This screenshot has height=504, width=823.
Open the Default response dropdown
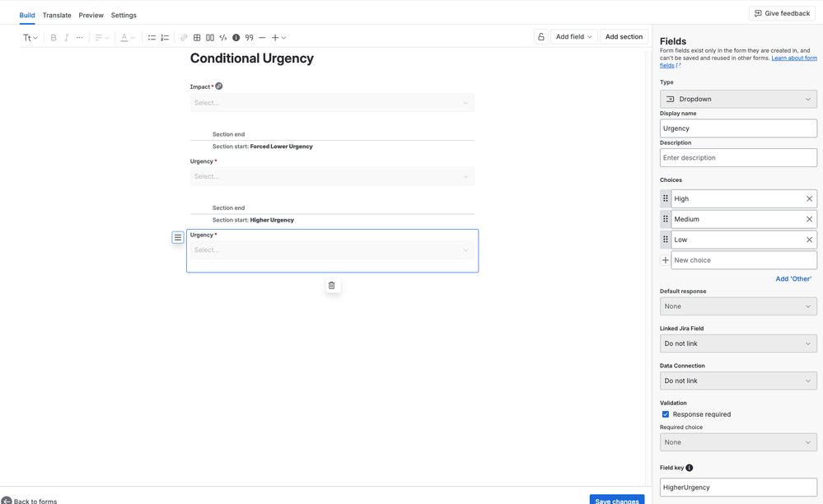(738, 306)
